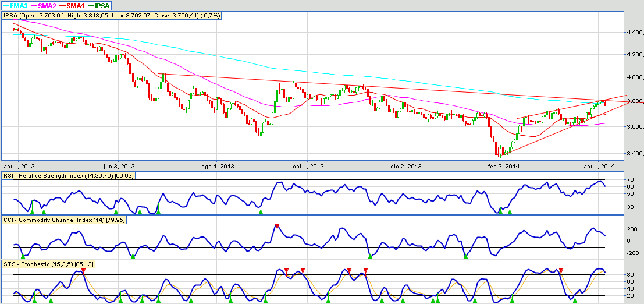Click the 'abr 1, 2013' date label
Screen dimensions: 644x304
click(20, 166)
